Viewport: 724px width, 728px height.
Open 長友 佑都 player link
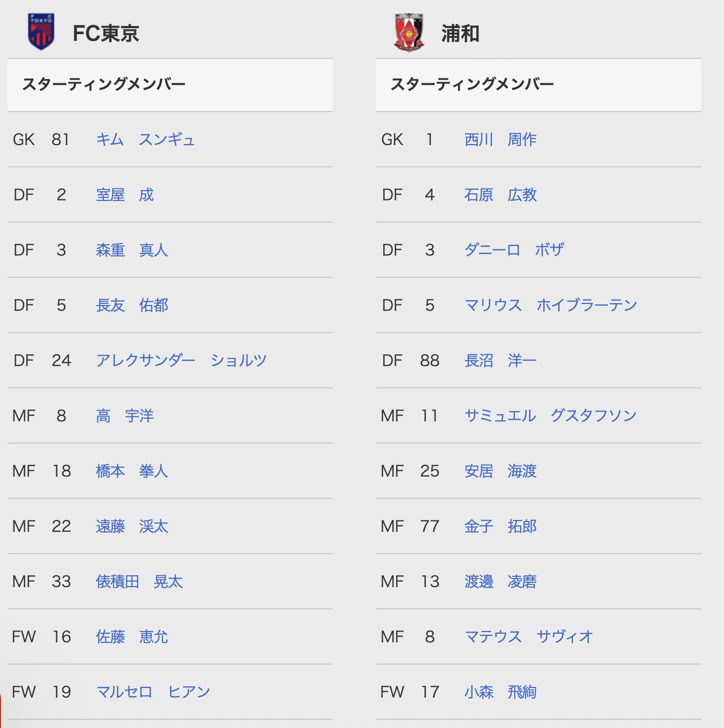coord(132,305)
